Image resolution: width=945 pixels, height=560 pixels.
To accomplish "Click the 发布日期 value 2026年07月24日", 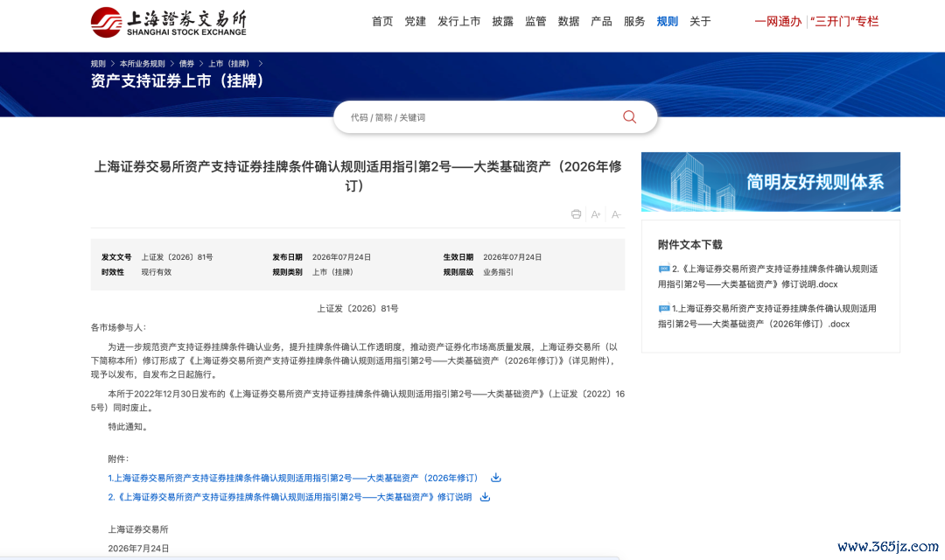I will click(342, 256).
